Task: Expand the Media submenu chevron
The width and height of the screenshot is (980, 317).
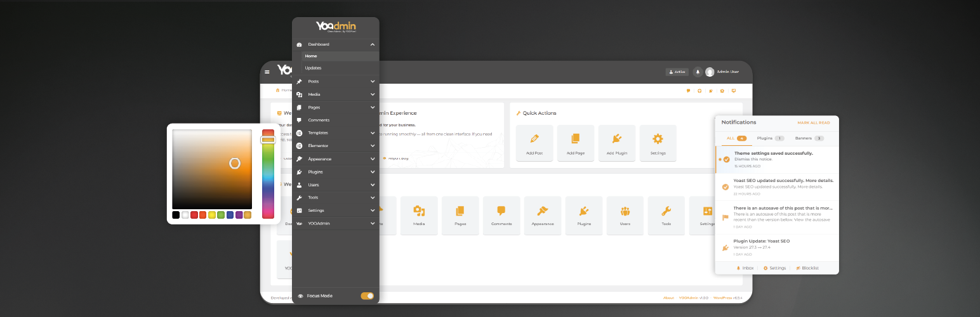Action: point(373,94)
